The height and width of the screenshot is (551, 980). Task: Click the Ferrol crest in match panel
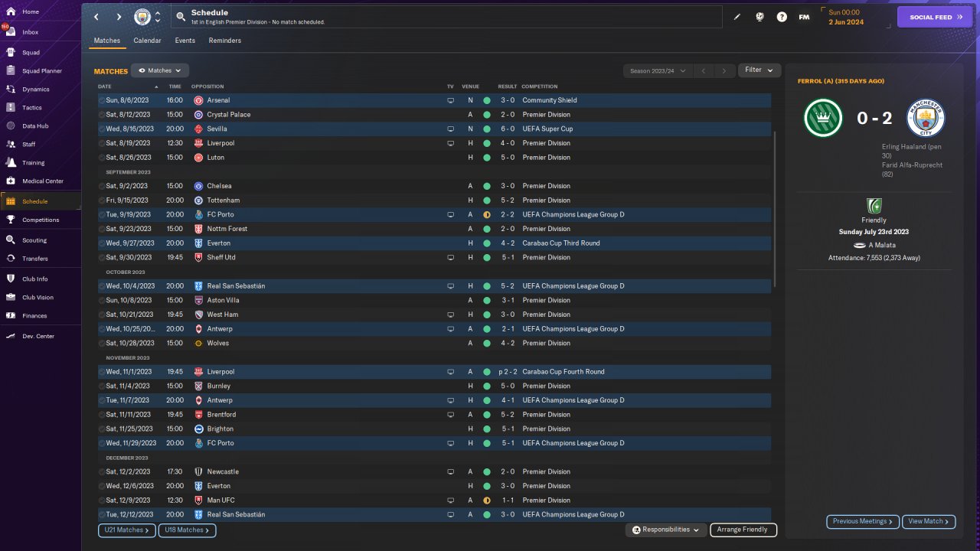(x=823, y=118)
